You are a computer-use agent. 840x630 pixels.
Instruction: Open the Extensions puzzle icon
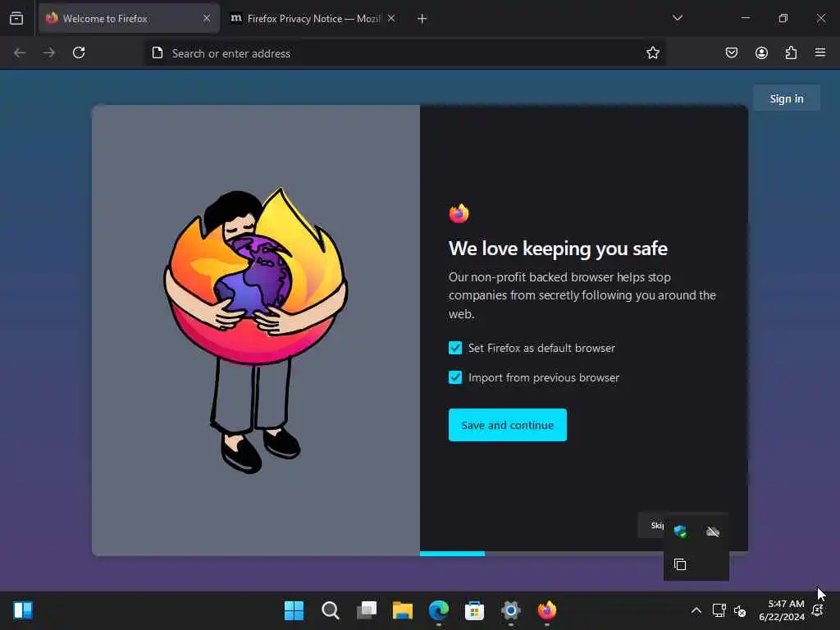[x=791, y=52]
